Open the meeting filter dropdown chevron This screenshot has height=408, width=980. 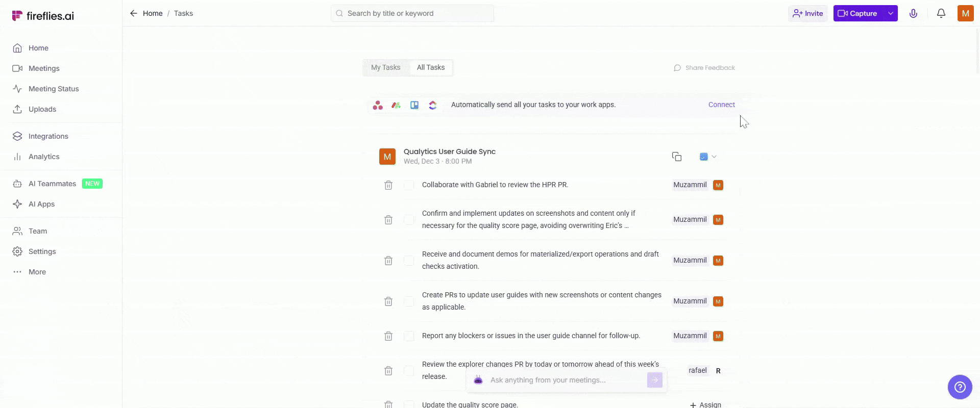coord(714,157)
